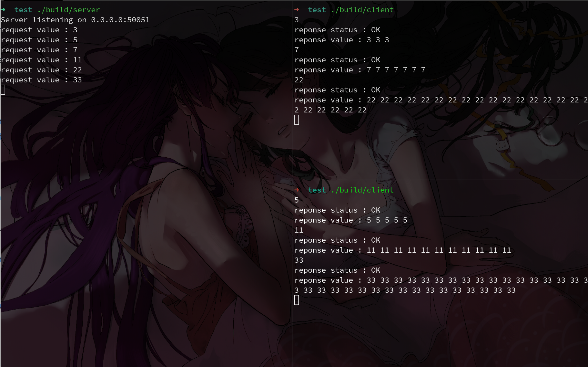
Task: Click the bottom client pane prompt arrow
Action: pyautogui.click(x=297, y=190)
